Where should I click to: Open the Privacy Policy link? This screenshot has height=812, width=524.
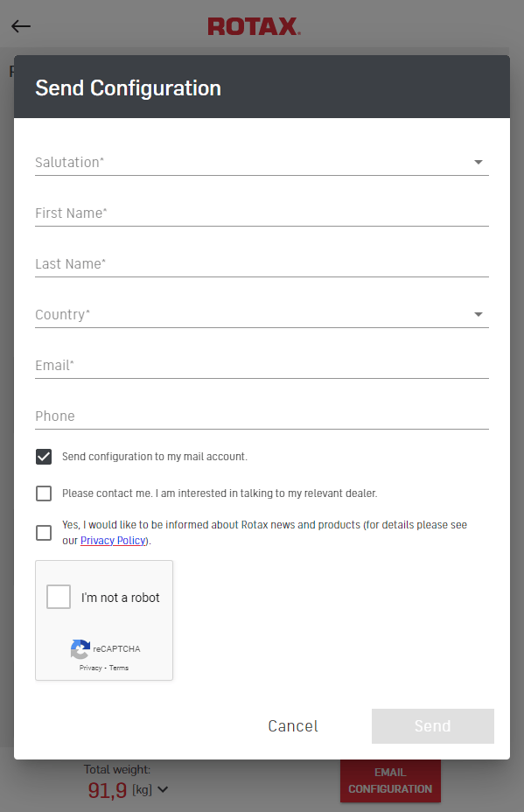point(113,541)
